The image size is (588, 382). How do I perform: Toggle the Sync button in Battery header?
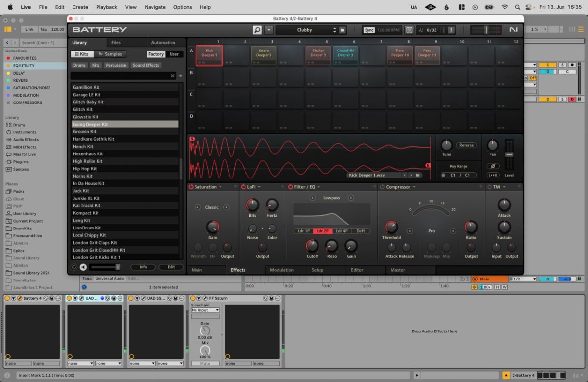click(369, 30)
